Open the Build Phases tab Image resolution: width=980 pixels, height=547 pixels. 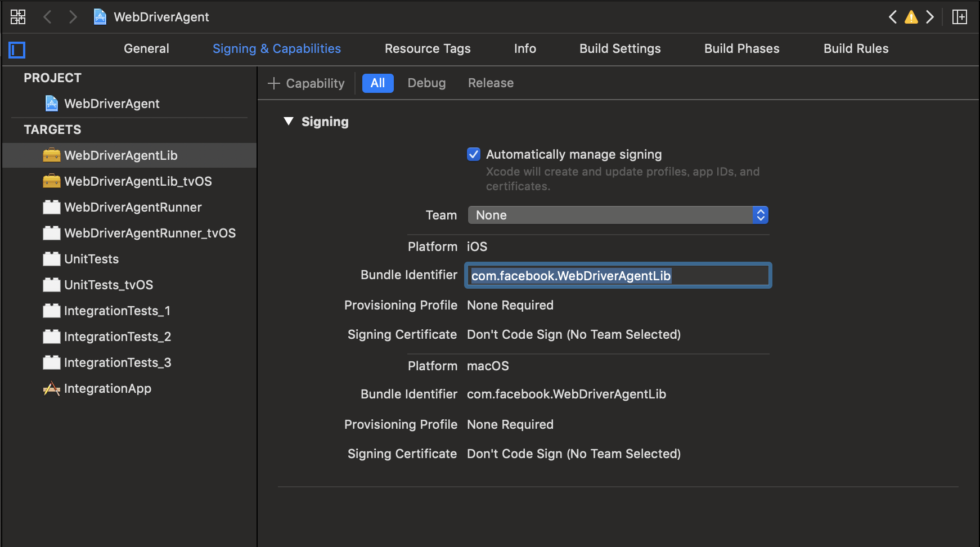point(741,48)
